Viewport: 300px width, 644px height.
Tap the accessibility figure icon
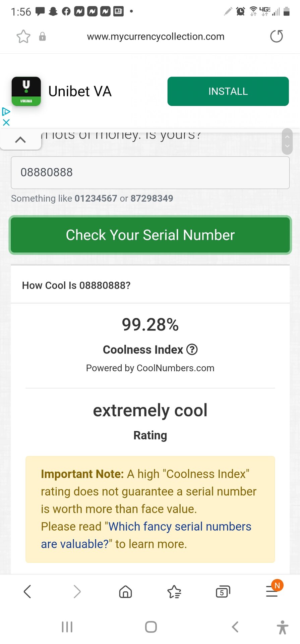283,627
